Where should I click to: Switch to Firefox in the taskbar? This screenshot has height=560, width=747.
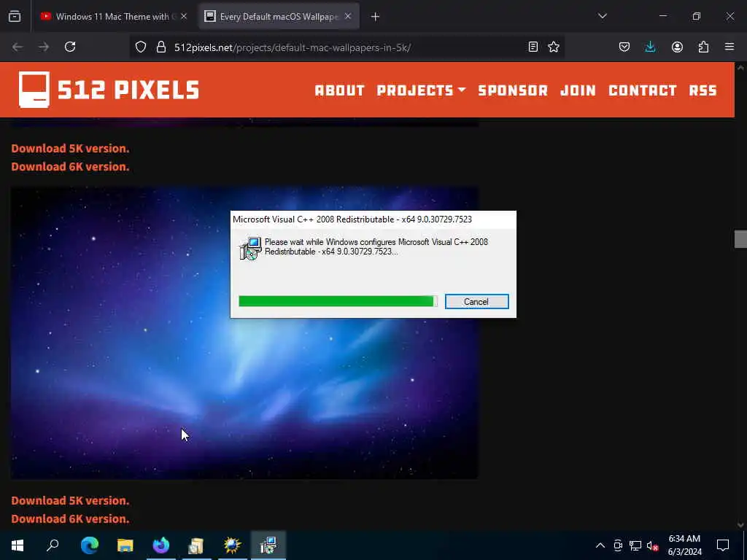(161, 545)
